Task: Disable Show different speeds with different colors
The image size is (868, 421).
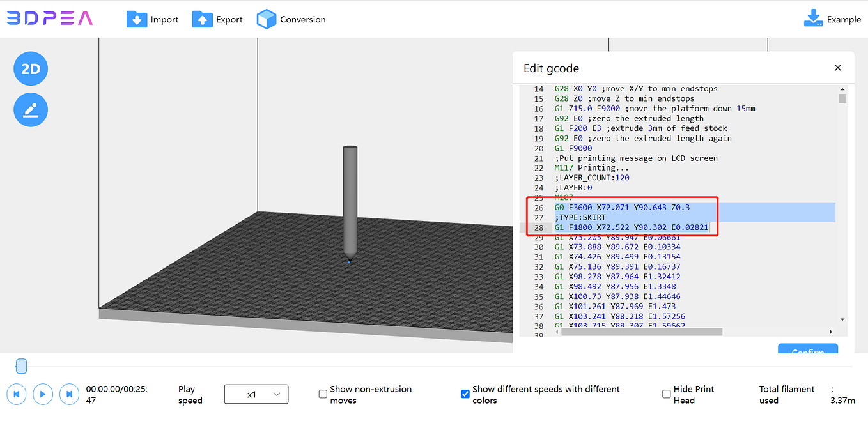Action: pos(465,394)
